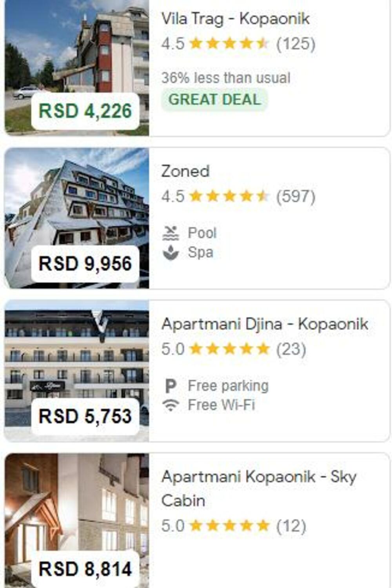
Task: Click the Free parking P icon
Action: tap(171, 386)
